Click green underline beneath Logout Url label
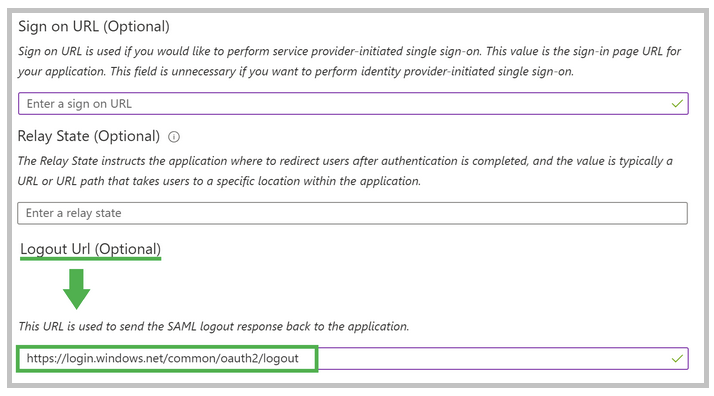Screen dimensions: 714x396 click(91, 259)
